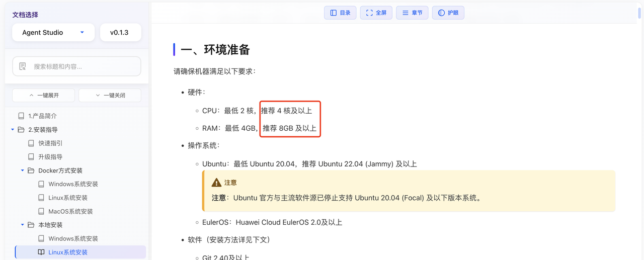Click 一键展开 to expand all sections

pos(44,95)
